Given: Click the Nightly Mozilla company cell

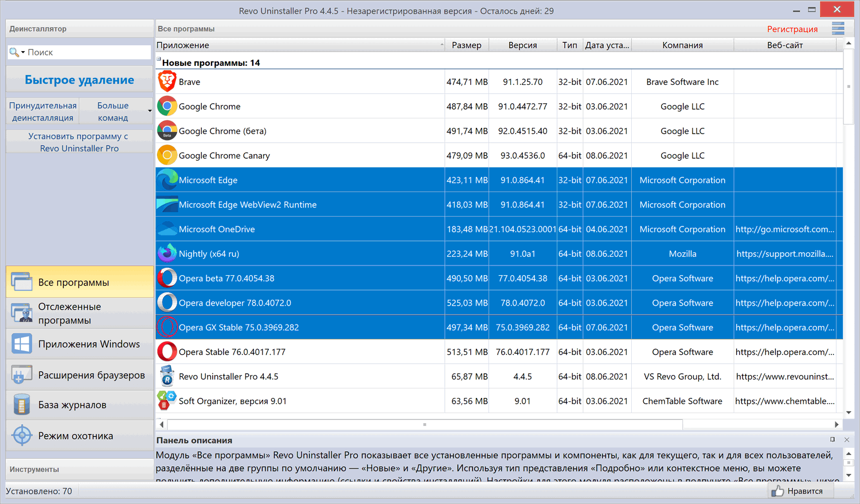Looking at the screenshot, I should tap(682, 253).
